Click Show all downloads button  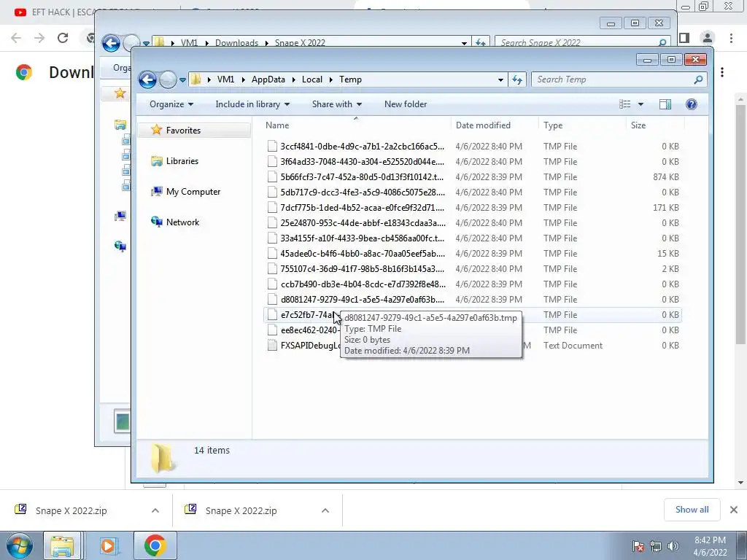click(x=692, y=510)
